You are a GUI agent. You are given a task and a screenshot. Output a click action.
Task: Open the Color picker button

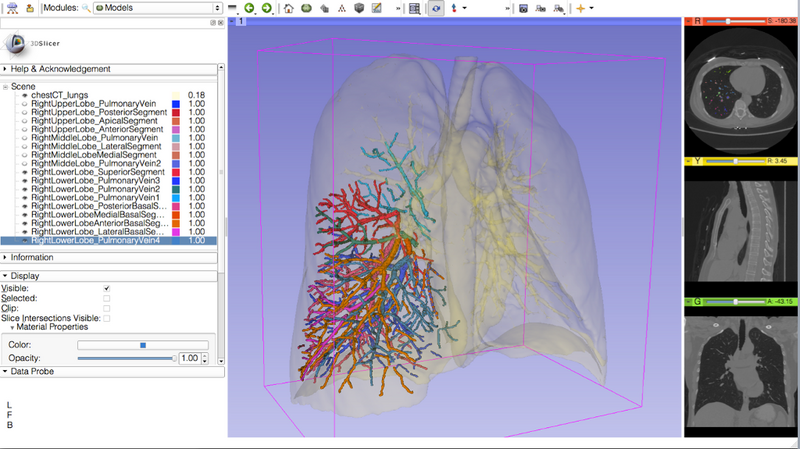143,345
